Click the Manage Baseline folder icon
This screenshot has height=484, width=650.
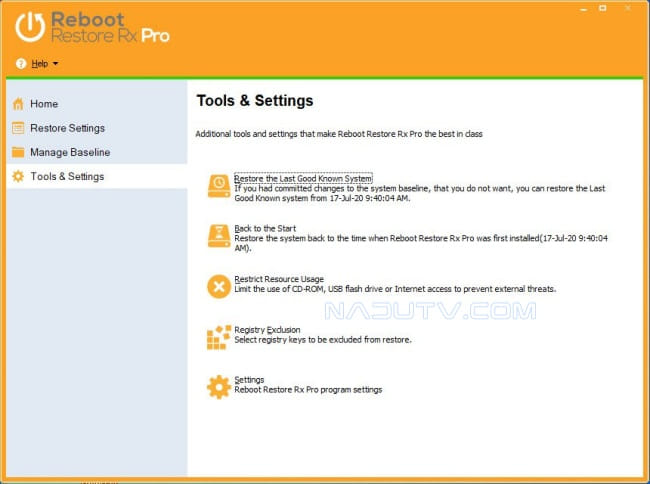[18, 152]
